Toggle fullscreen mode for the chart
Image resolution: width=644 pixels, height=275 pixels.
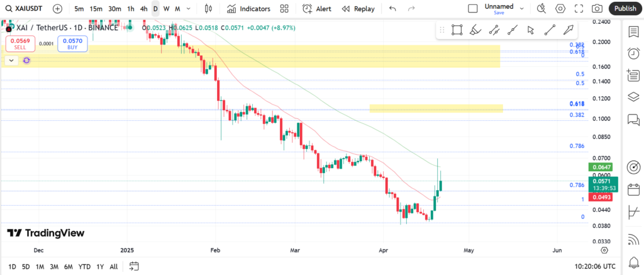(579, 9)
